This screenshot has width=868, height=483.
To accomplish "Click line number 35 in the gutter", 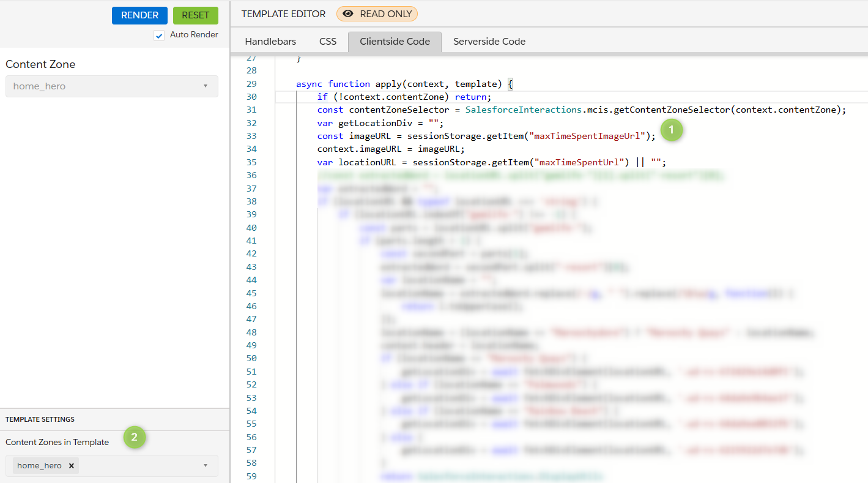I will (251, 162).
